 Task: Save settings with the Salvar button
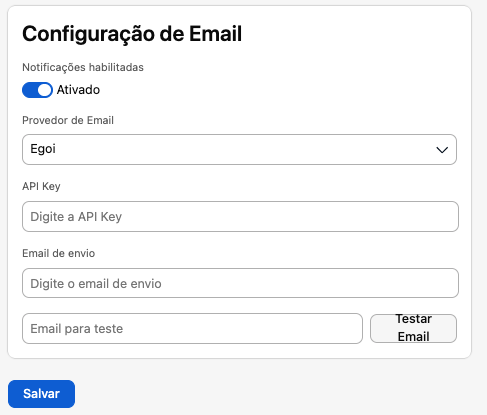(41, 394)
